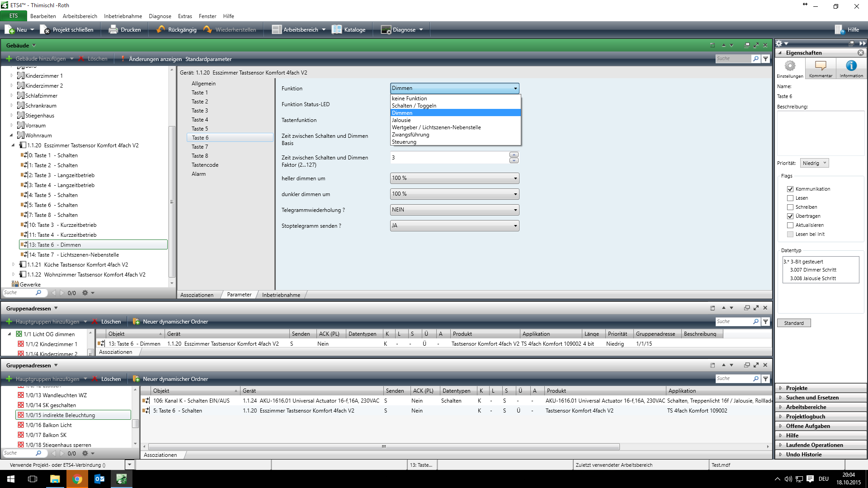
Task: Enable the Schreiben flag checkbox
Action: coord(790,207)
